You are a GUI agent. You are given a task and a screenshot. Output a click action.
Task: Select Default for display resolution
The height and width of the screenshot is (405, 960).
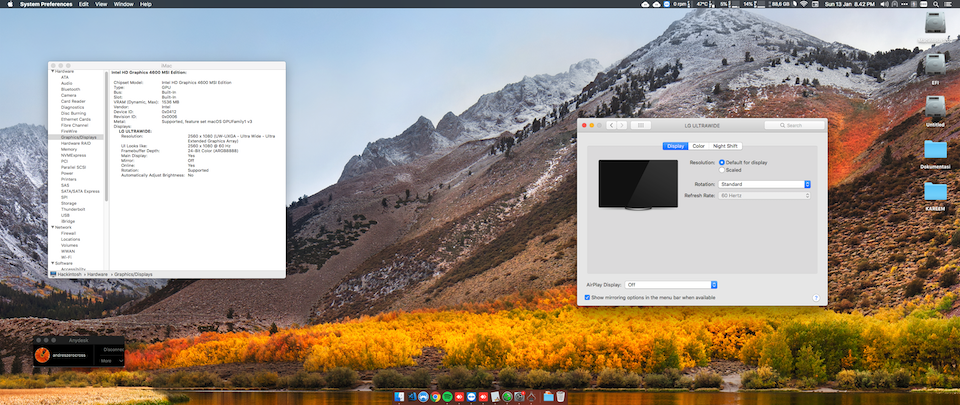click(x=722, y=163)
